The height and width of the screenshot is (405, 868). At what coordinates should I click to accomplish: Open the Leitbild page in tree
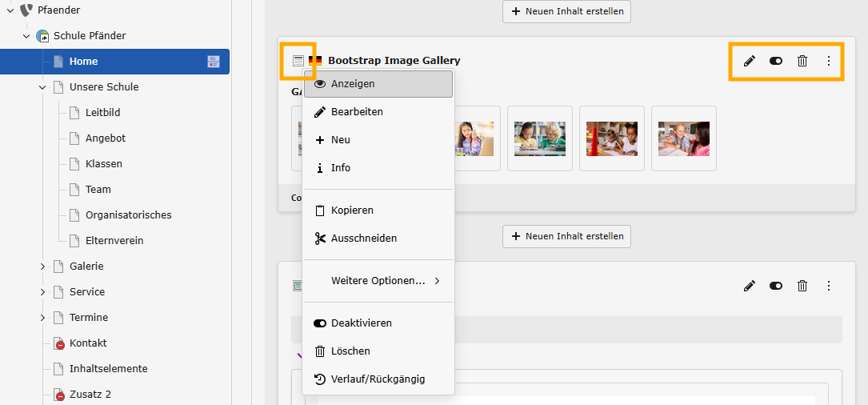tap(102, 113)
